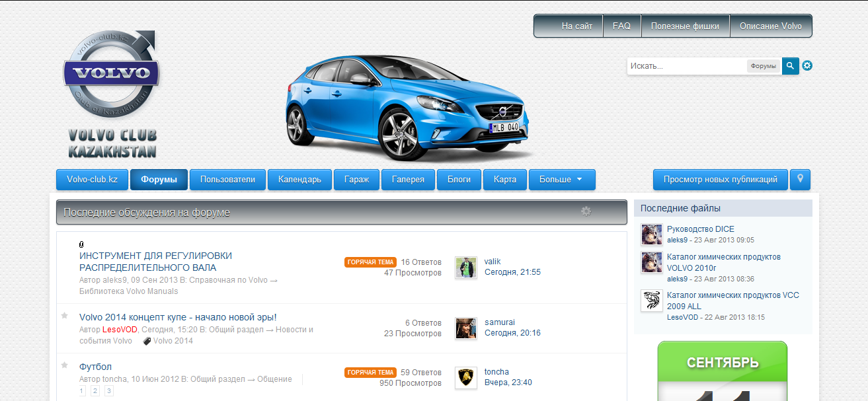Click the На сайт top menu item
The image size is (868, 401).
tap(577, 26)
